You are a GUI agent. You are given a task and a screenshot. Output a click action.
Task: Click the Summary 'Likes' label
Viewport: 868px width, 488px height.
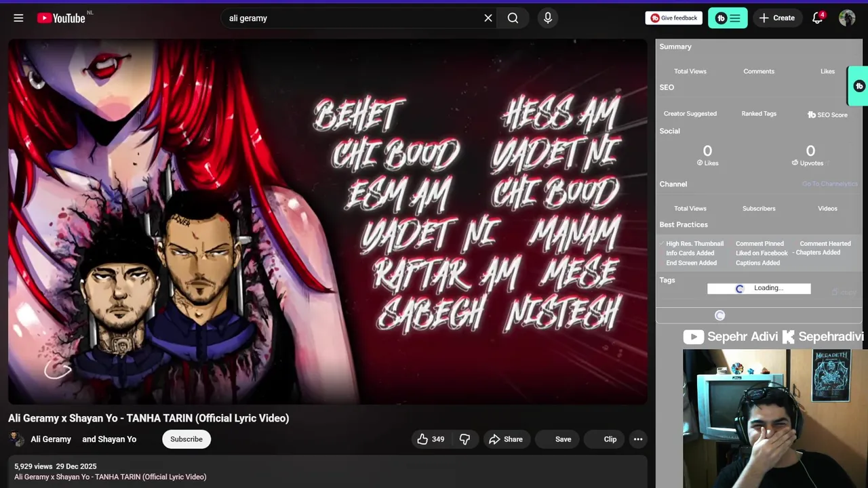tap(827, 71)
